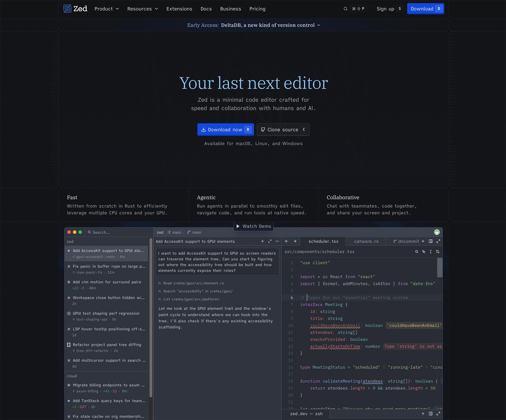Screen dimensions: 506x420
Task: Click the Clone source button
Action: click(283, 130)
